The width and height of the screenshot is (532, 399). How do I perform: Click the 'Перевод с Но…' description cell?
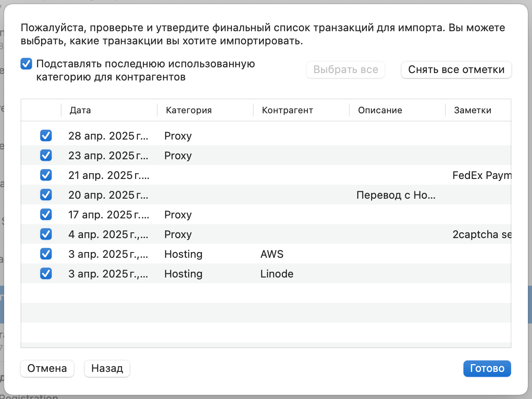pos(396,195)
